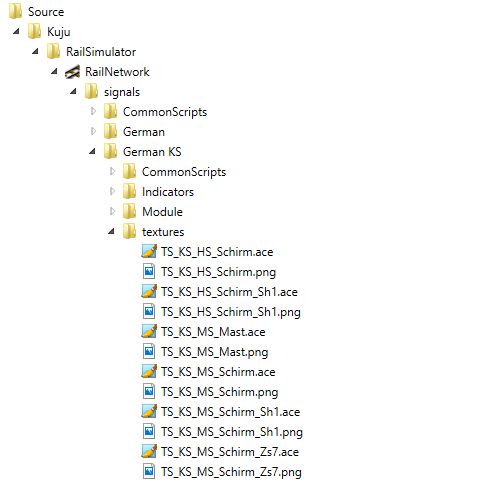Select file name TS_KS_MS_Schirm_Zs7.ace
The image size is (496, 483).
coord(230,452)
